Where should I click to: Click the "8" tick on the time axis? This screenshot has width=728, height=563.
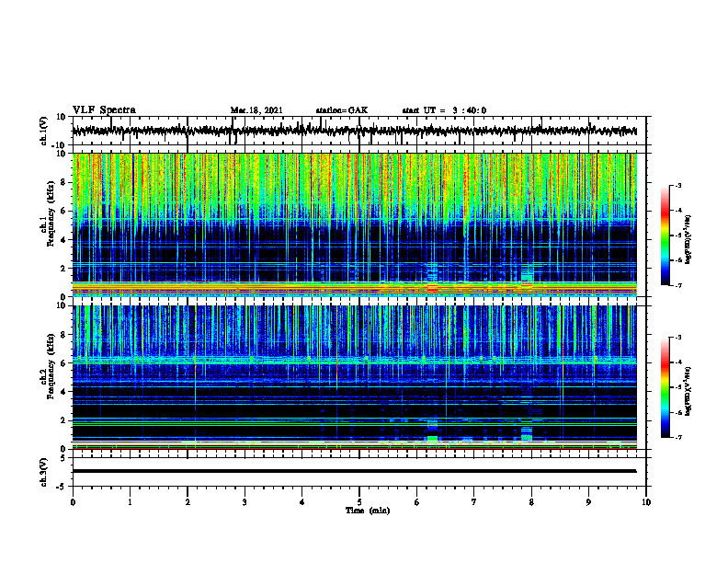click(531, 502)
